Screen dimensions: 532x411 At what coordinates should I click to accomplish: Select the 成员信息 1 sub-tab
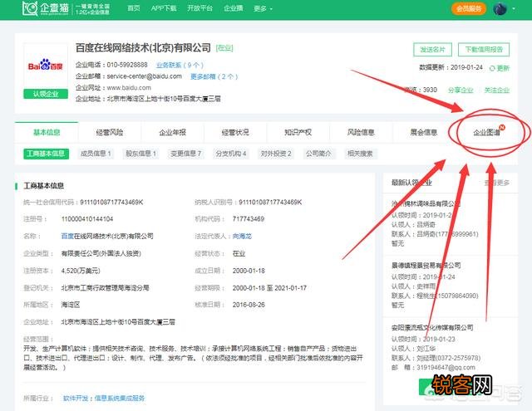96,154
